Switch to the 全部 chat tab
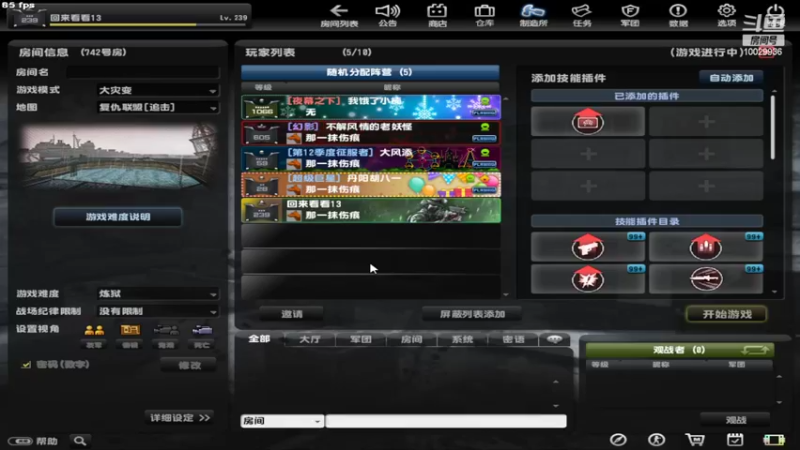The image size is (800, 450). [x=259, y=339]
